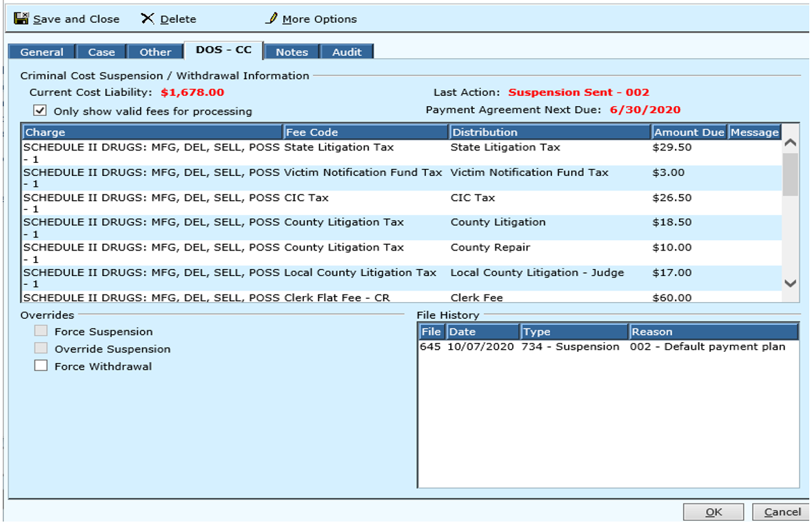
Task: Select the Local County Litigation - Judge cell
Action: [538, 273]
